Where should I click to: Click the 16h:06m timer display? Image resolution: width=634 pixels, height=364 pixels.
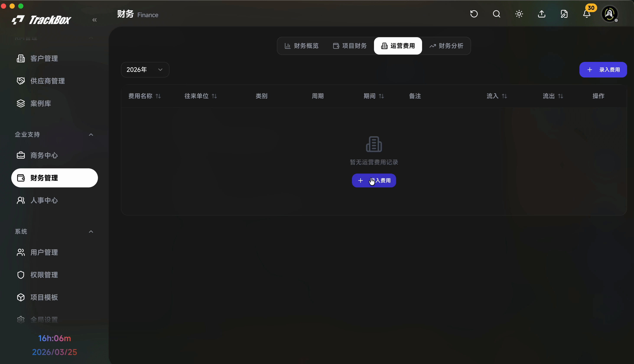tap(55, 338)
